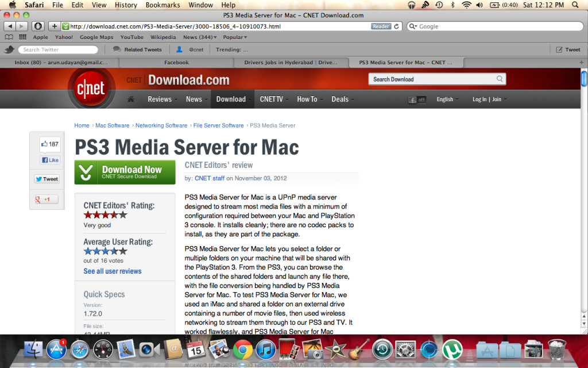Open the CNET News nav dropdown

coord(196,99)
